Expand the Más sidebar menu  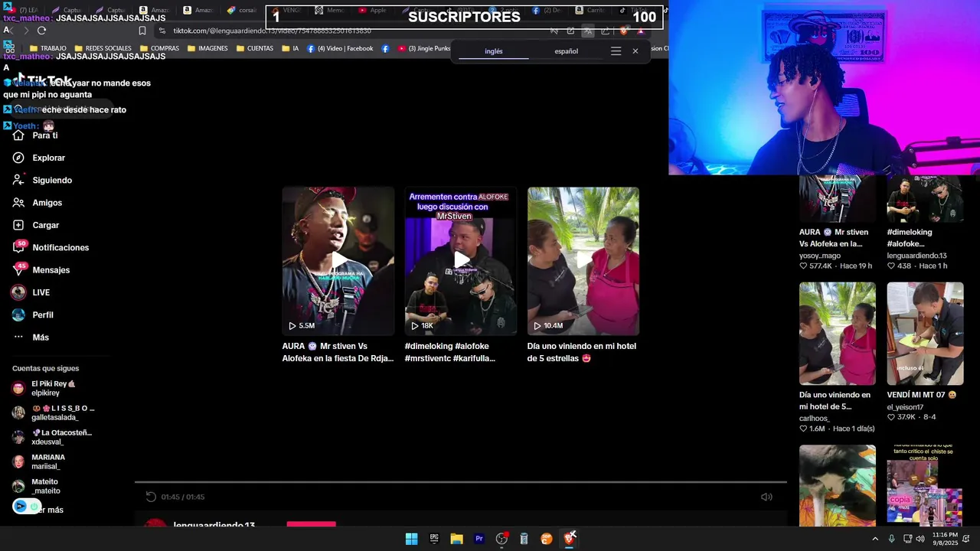tap(31, 337)
